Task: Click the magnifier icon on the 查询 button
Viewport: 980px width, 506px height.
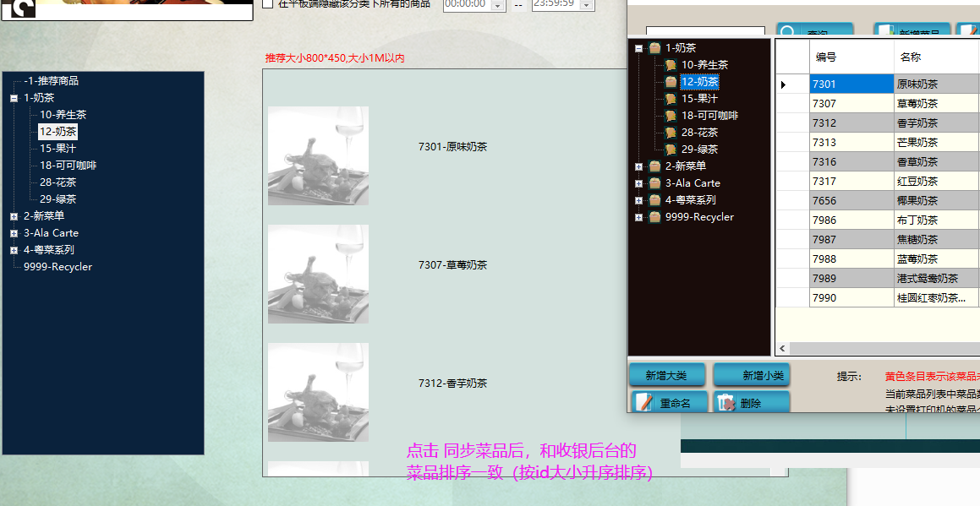Action: 789,31
